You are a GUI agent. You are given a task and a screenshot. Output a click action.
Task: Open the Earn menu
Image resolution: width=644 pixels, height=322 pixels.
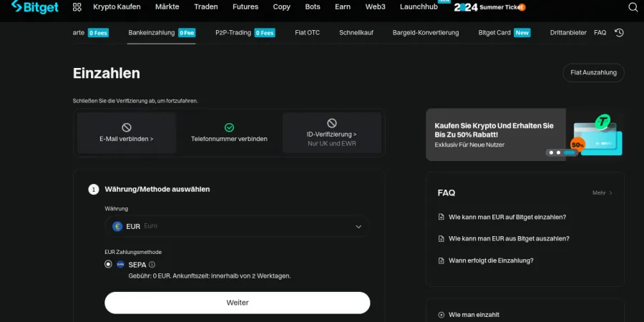point(343,7)
